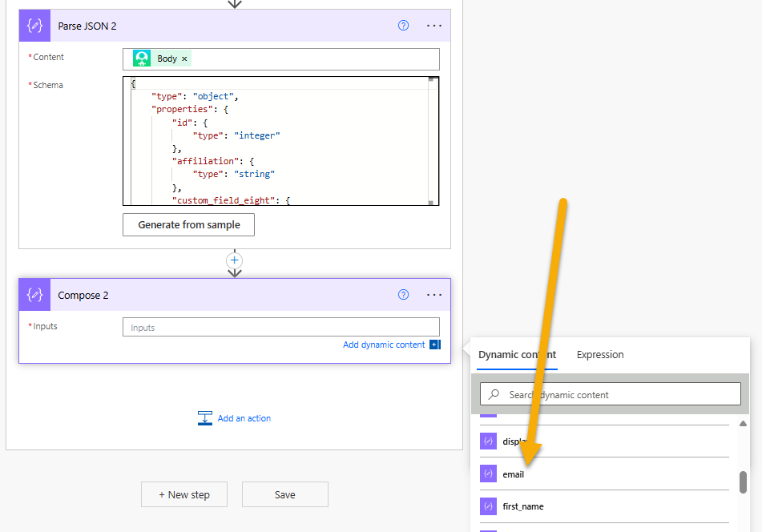Open help for Compose 2
This screenshot has width=762, height=532.
click(x=403, y=294)
